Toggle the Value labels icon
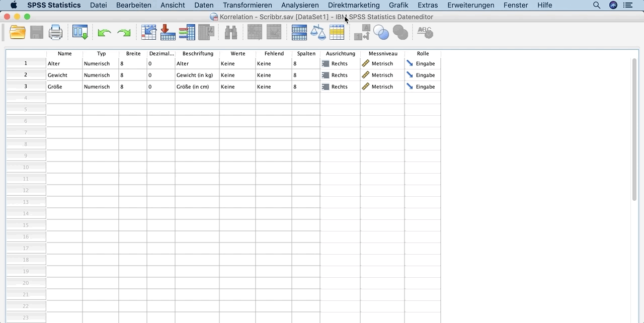The height and width of the screenshot is (323, 644). [x=362, y=33]
